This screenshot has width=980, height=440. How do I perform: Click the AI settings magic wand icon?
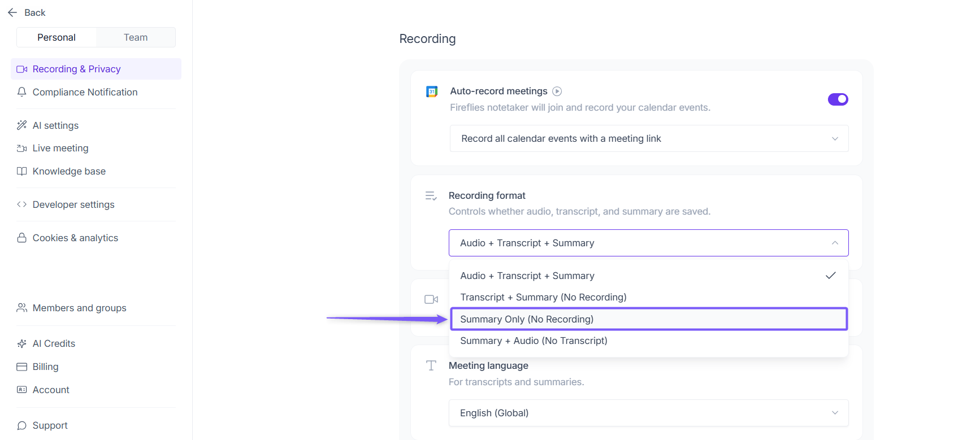pyautogui.click(x=22, y=125)
